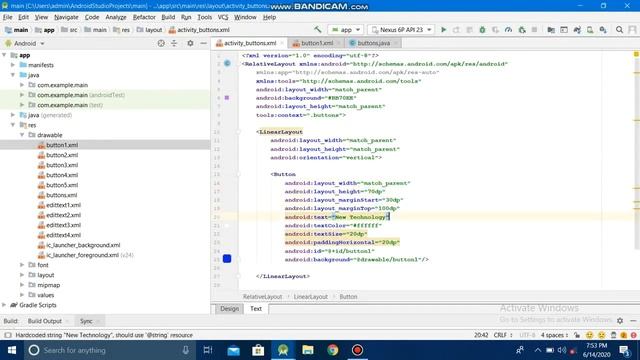Screen dimensions: 640x360
Task: Click the Bandicam recording taskbar icon
Action: click(357, 350)
